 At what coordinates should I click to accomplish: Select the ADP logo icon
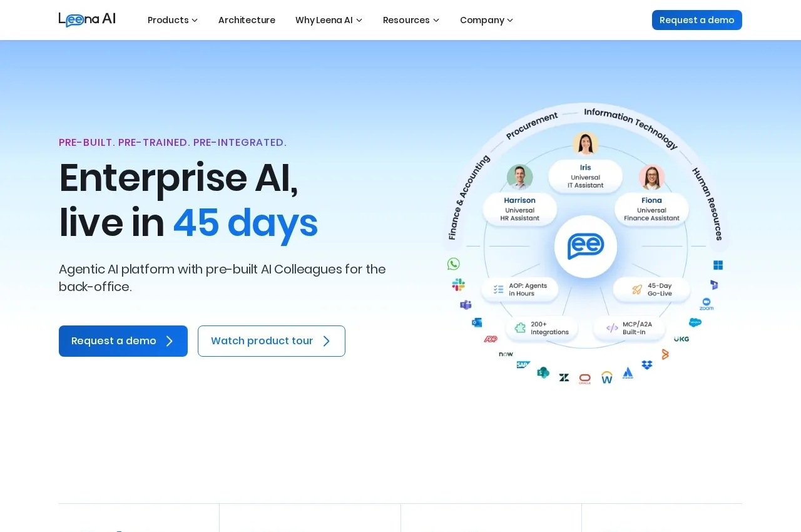(x=491, y=339)
